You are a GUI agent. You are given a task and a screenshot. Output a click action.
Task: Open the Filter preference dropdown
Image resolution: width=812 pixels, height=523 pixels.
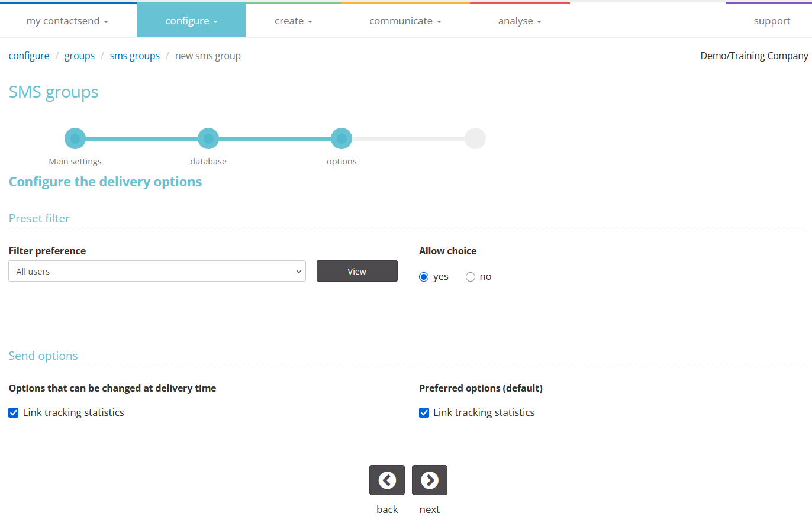157,271
